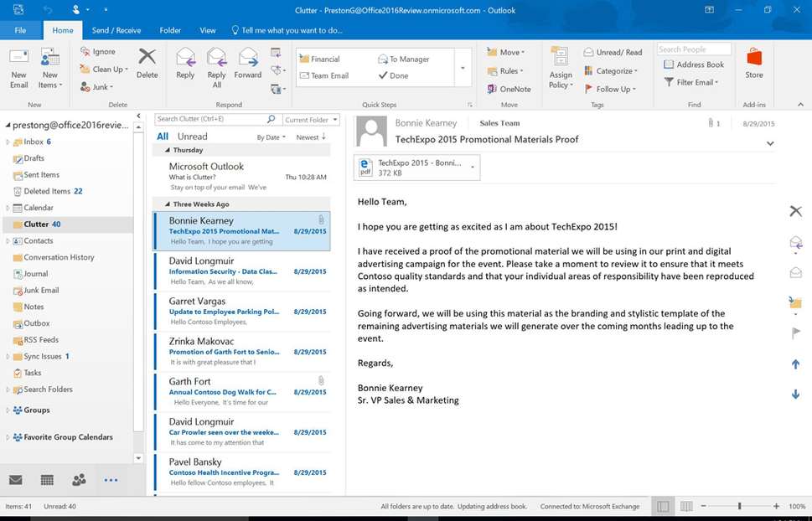Switch to Reading view in status bar
The image size is (812, 521).
pyautogui.click(x=686, y=506)
